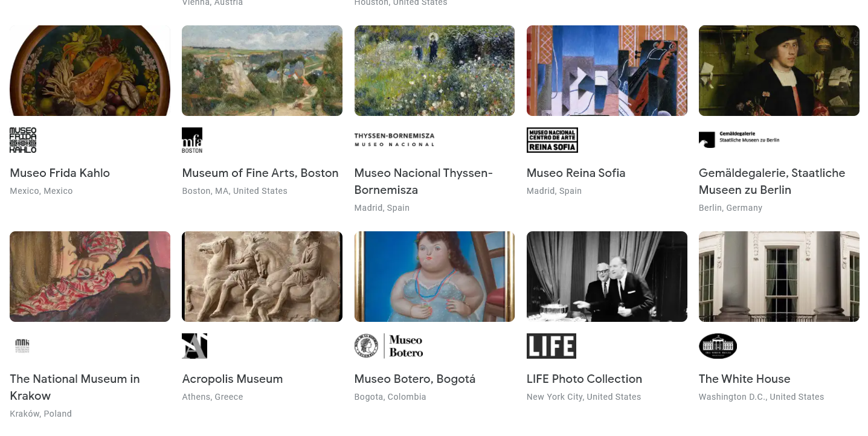The image size is (868, 436).
Task: Open the White House building thumbnail
Action: tap(779, 277)
